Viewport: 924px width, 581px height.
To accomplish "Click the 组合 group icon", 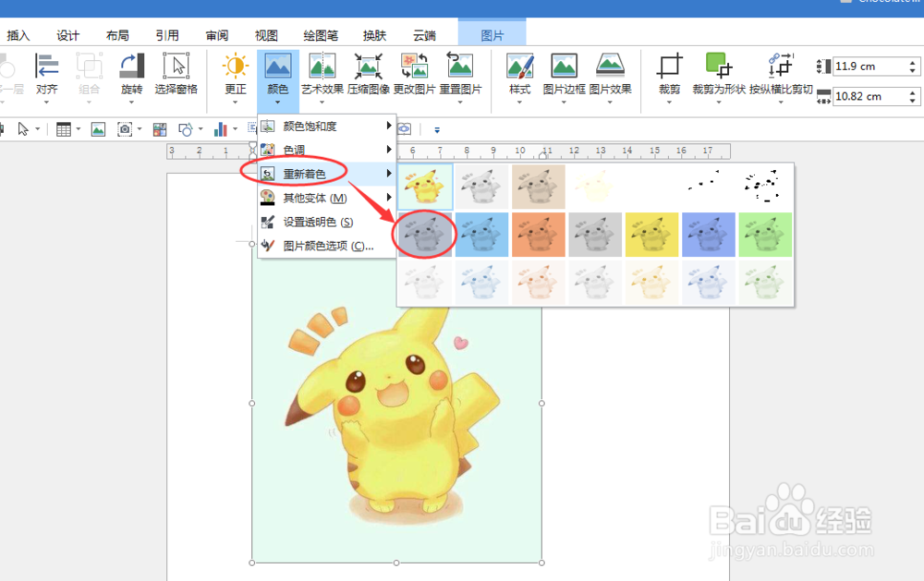I will pyautogui.click(x=89, y=66).
